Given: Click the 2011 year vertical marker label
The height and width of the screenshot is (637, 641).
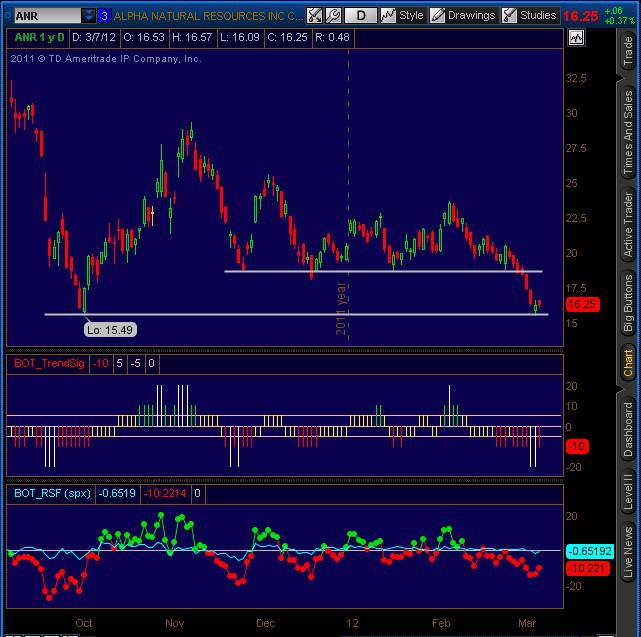Looking at the screenshot, I should [341, 309].
